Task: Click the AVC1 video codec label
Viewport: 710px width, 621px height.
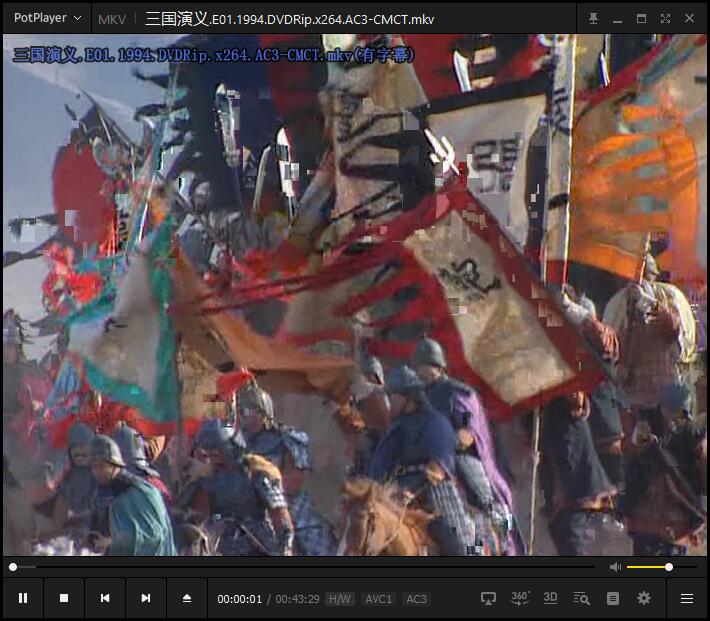Action: (379, 599)
